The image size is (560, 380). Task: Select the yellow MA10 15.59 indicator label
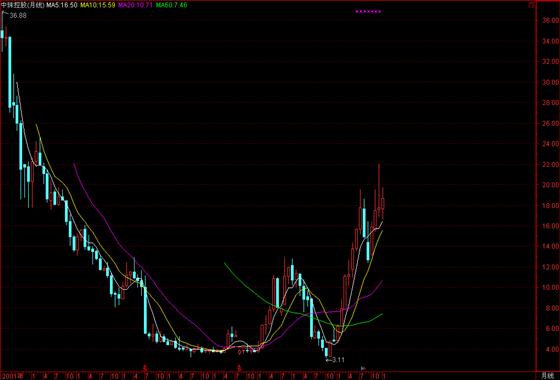[98, 5]
